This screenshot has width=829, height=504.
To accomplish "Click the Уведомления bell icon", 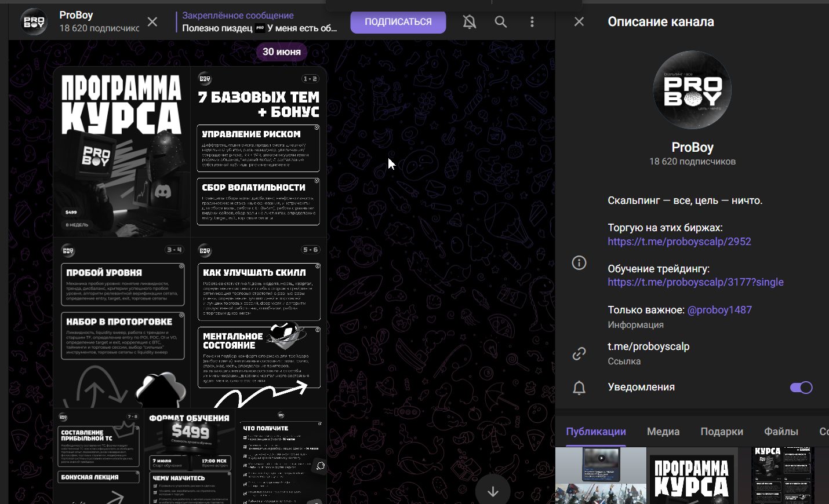I will (579, 388).
